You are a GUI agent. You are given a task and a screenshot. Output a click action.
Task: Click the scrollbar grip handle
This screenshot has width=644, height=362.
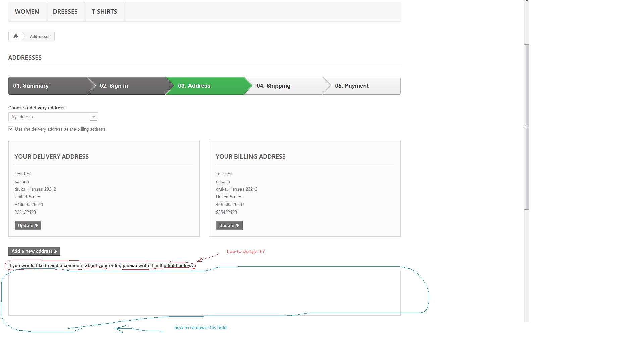click(x=526, y=127)
